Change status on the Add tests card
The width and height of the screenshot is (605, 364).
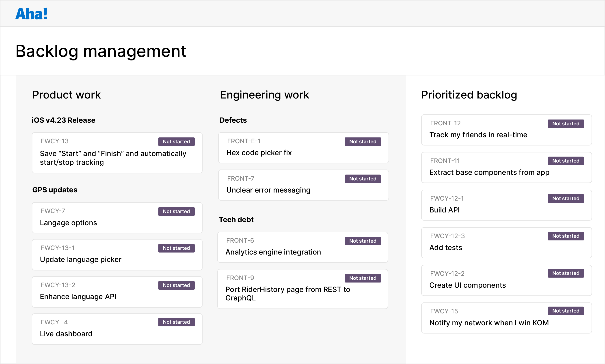pyautogui.click(x=566, y=236)
